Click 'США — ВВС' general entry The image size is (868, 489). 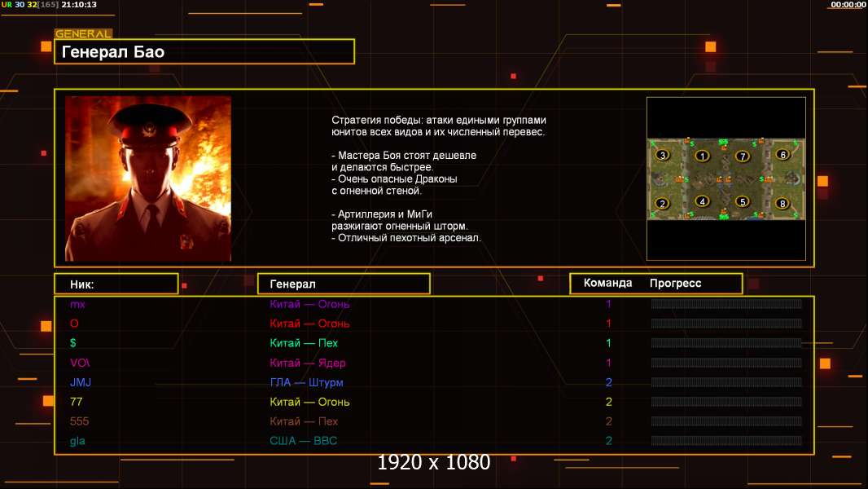tap(304, 441)
